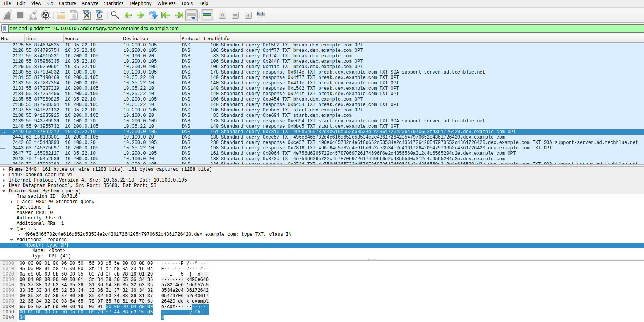Jump to the last packet

click(179, 15)
